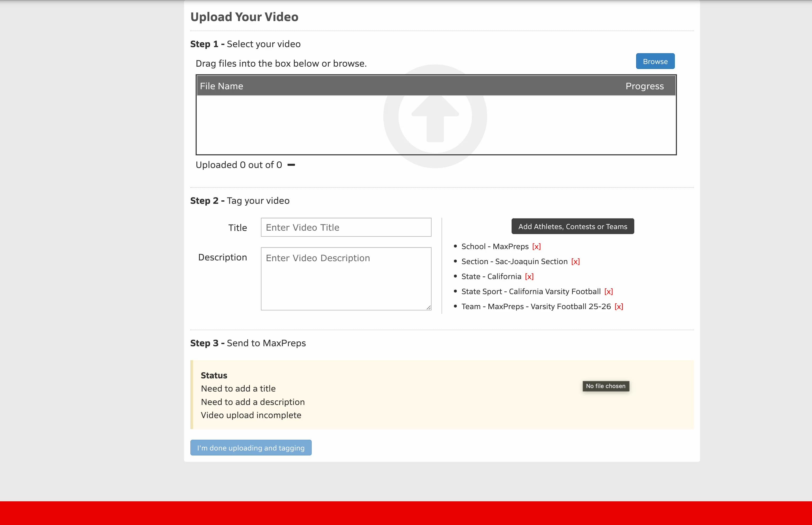Viewport: 812px width, 525px height.
Task: Collapse upload list with the minus icon
Action: coord(291,165)
